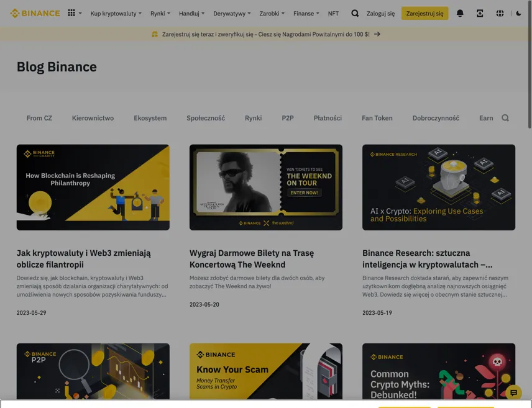
Task: Click the Binance logo
Action: [35, 13]
